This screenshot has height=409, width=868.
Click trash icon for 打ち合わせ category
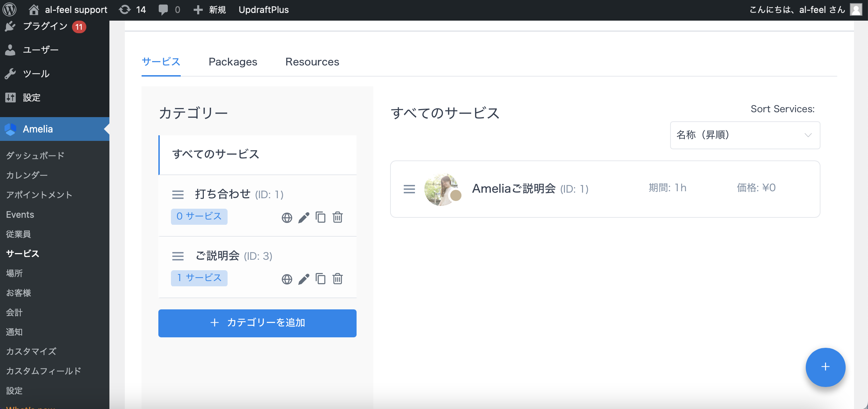(x=337, y=217)
